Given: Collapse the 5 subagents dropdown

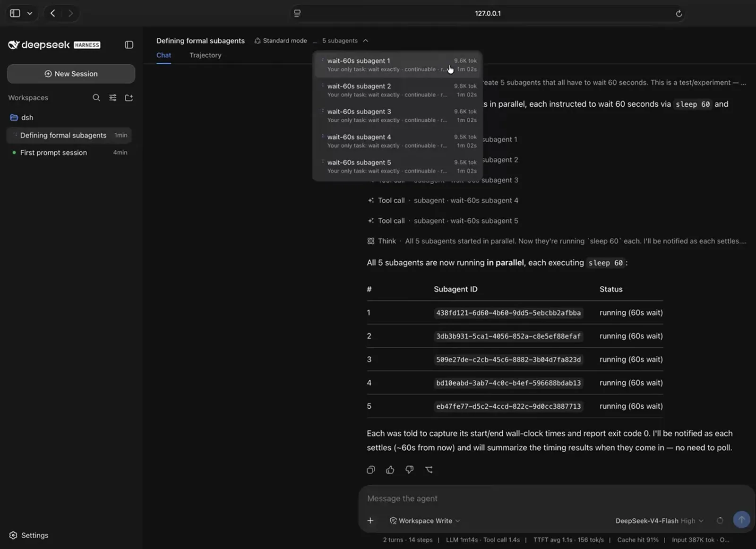Looking at the screenshot, I should pos(345,41).
